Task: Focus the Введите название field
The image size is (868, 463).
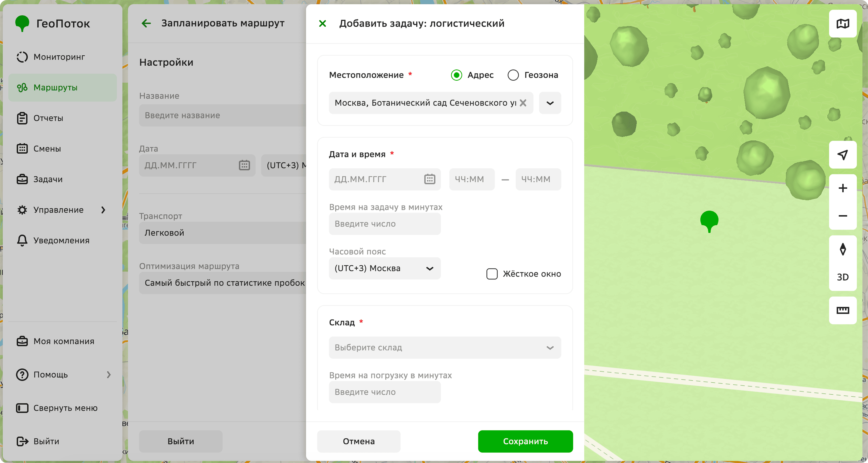Action: (222, 115)
